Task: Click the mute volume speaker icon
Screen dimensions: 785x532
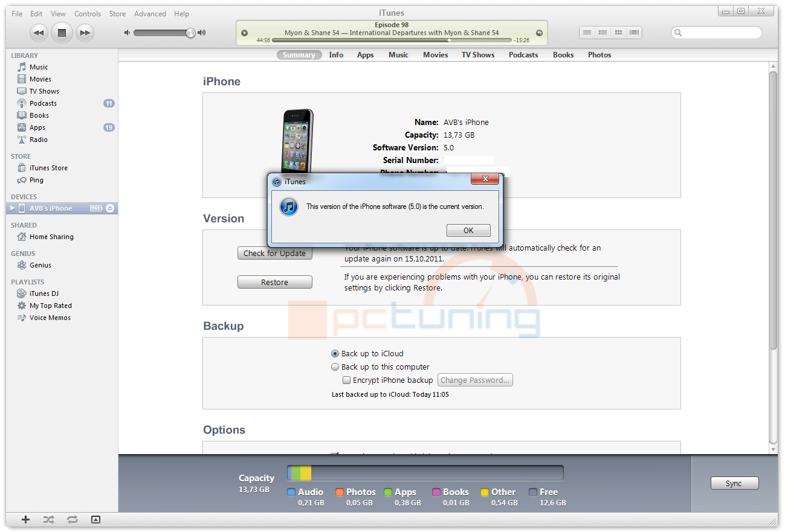Action: click(x=127, y=33)
